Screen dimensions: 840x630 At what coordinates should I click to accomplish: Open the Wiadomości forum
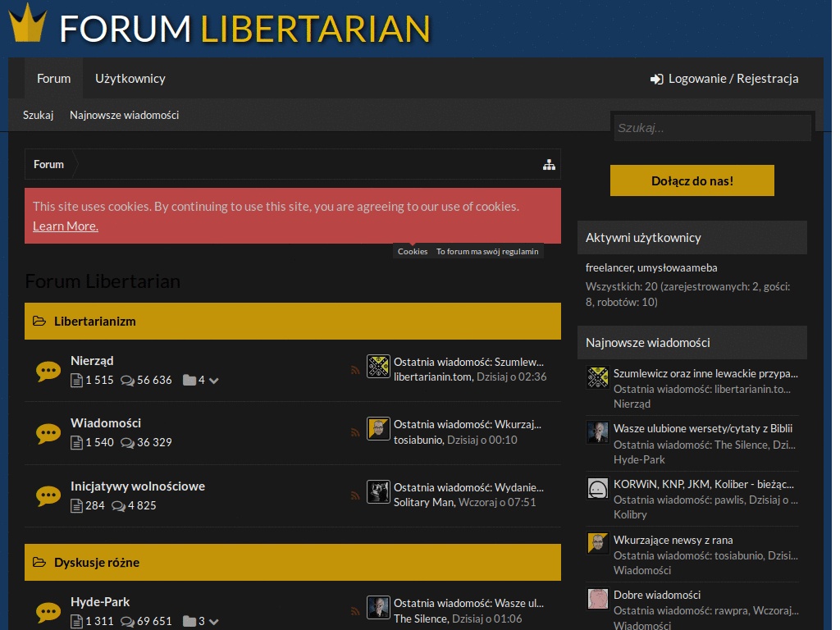106,423
